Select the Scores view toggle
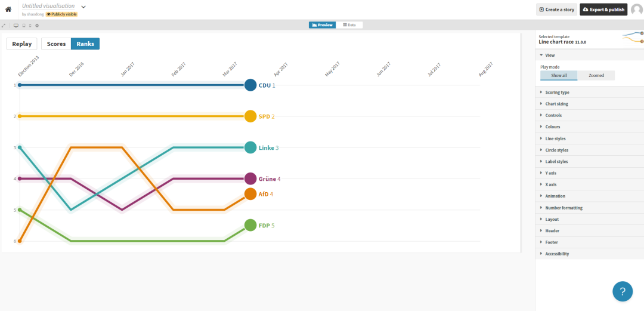This screenshot has width=644, height=311. tap(56, 44)
